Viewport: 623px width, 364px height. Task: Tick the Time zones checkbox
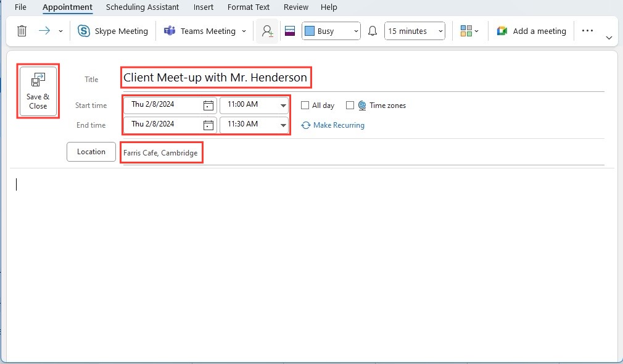[350, 105]
